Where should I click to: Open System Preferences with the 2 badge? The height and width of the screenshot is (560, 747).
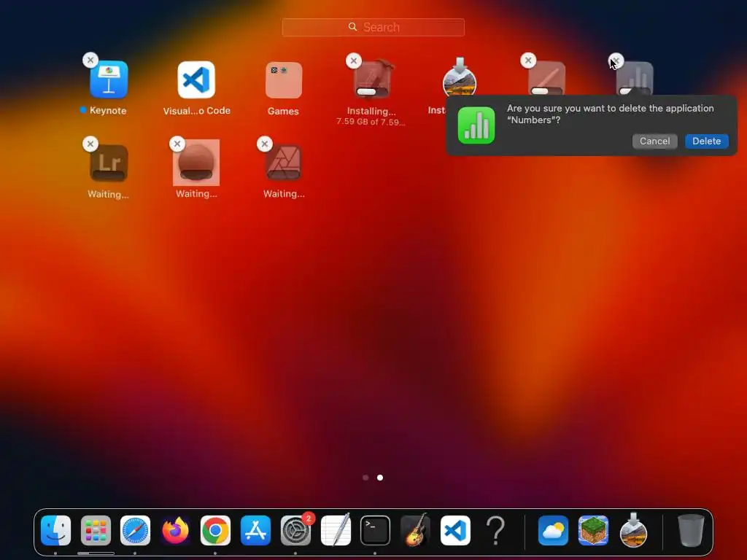tap(296, 530)
